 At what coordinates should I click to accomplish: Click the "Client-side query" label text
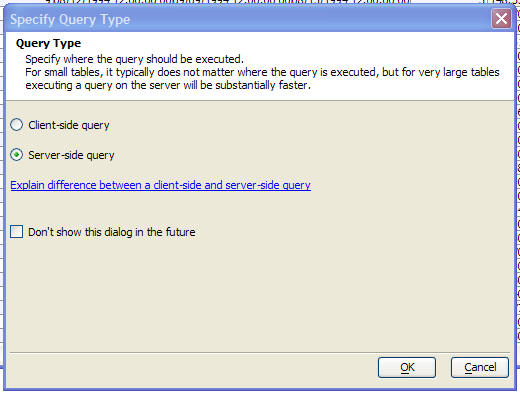(x=69, y=125)
